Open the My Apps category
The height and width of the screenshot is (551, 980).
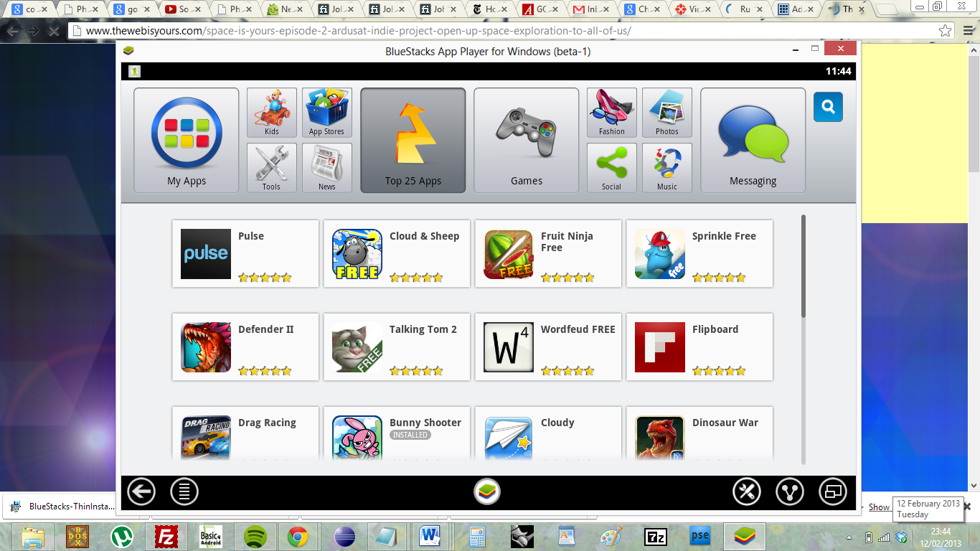[x=187, y=141]
